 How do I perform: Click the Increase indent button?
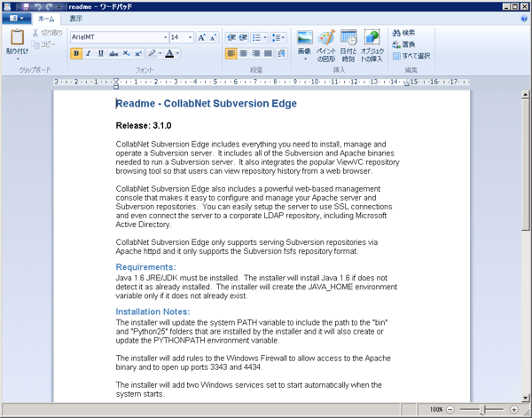(x=243, y=37)
